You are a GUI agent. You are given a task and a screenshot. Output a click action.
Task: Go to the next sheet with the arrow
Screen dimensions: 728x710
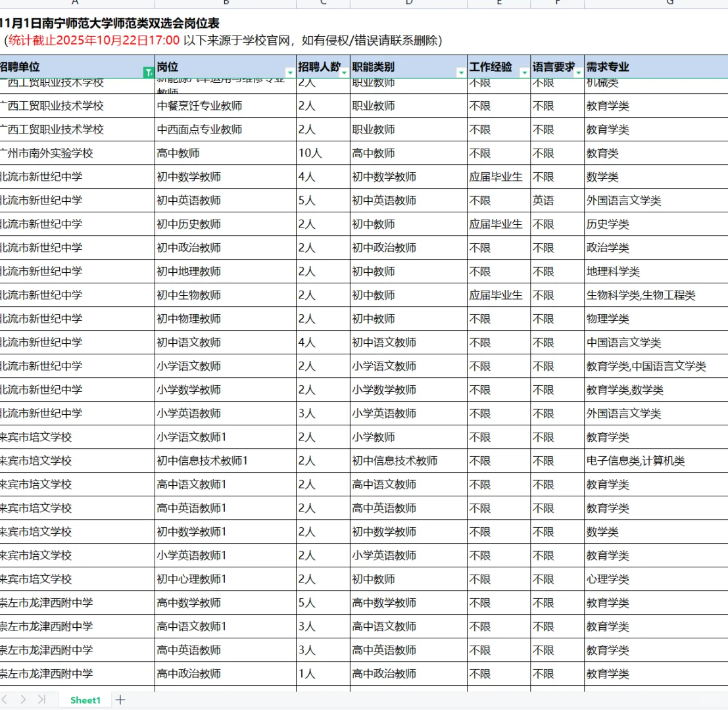point(23,699)
